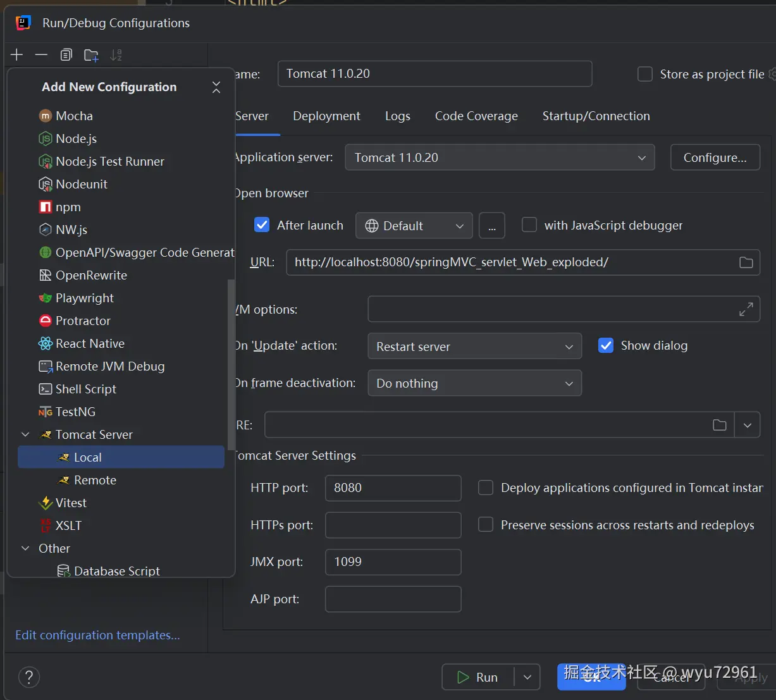Click the AJP port input field

point(393,599)
